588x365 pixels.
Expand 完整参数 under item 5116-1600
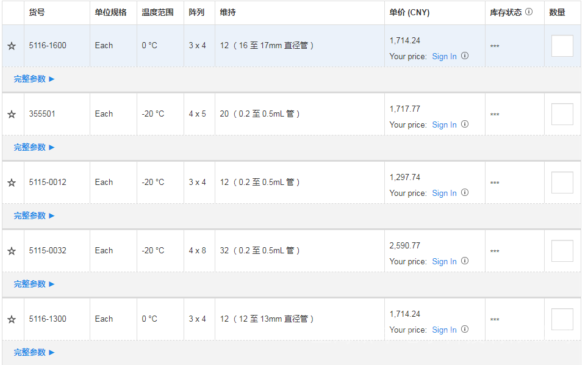[x=34, y=79]
